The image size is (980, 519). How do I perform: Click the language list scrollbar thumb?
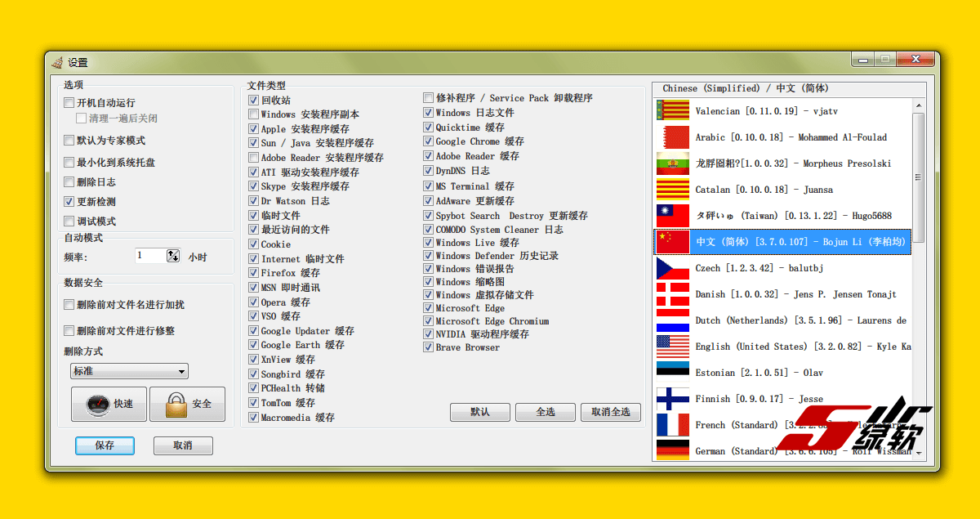(x=919, y=177)
